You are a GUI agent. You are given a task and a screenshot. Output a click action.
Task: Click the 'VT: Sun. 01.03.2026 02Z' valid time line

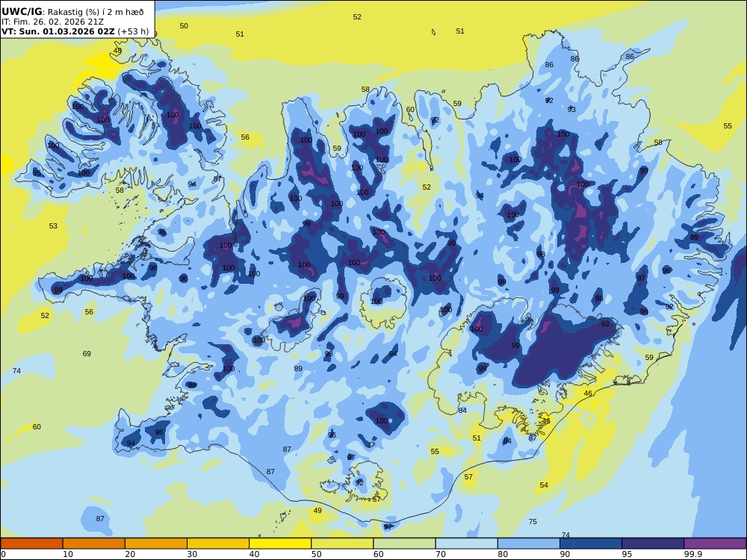(x=58, y=31)
